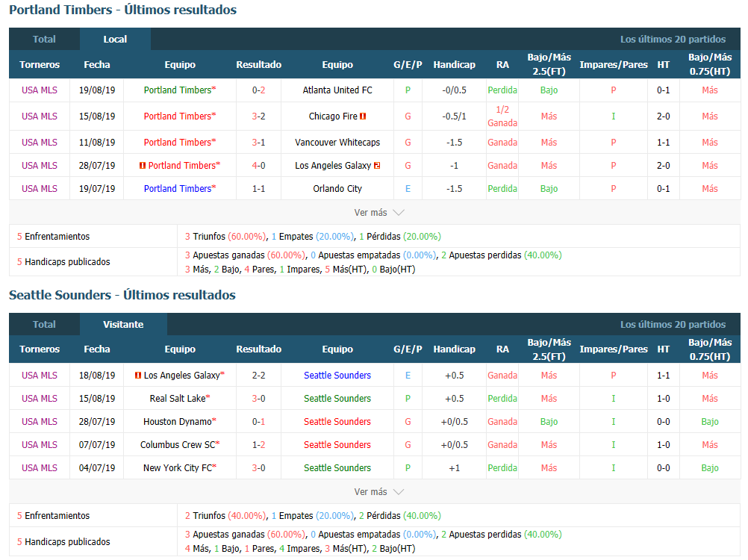Click the 0-1 result of Houston Dynamo row
748x560 pixels.
click(x=258, y=422)
